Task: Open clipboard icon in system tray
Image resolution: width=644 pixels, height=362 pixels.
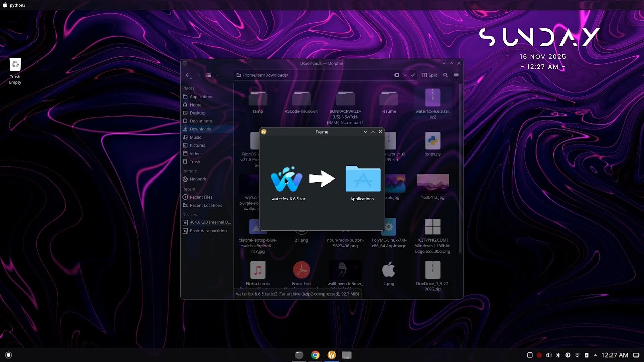Action: [x=530, y=355]
